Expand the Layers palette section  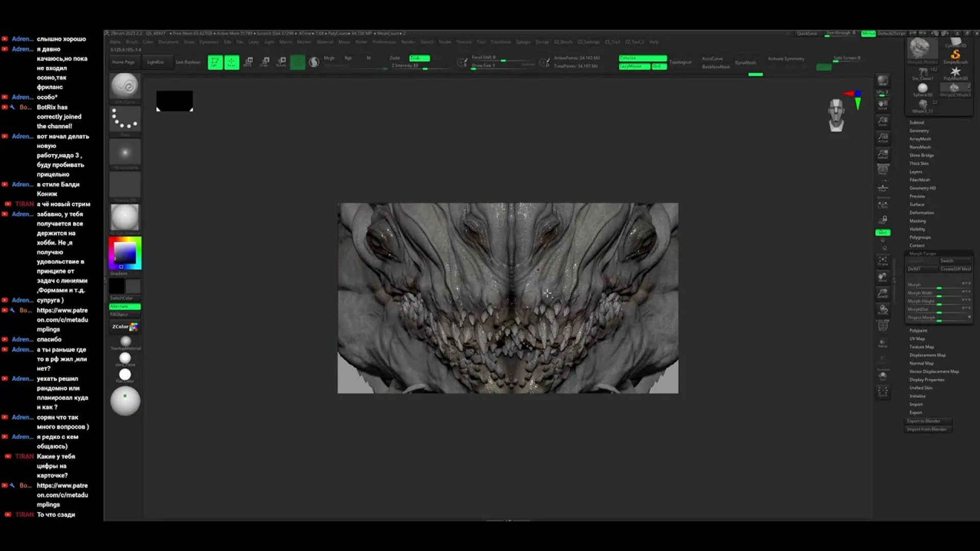click(916, 171)
